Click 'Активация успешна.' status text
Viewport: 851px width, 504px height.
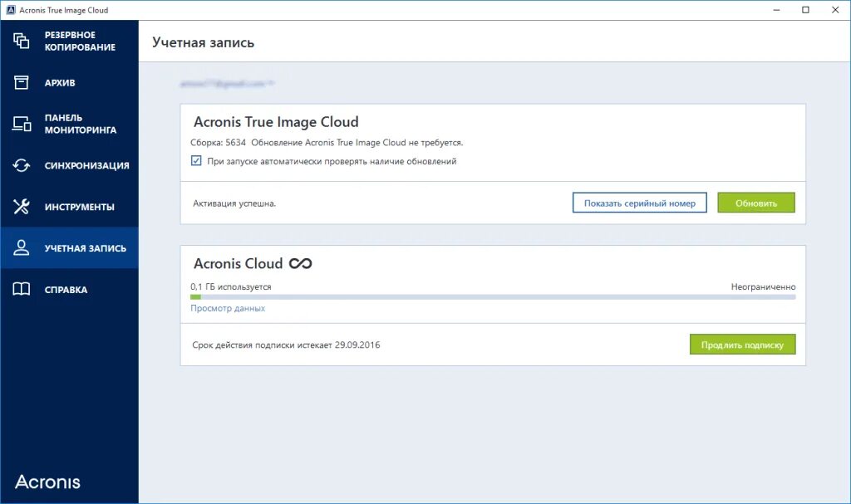234,203
